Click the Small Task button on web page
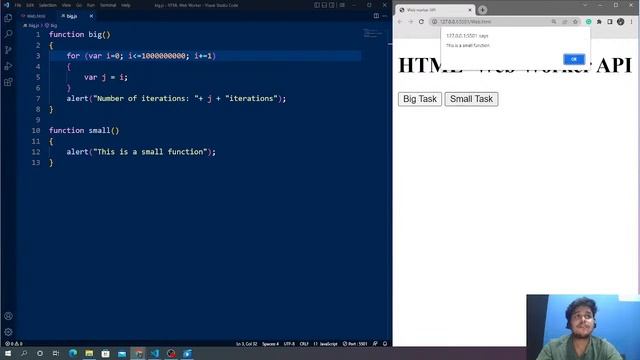This screenshot has height=360, width=640. (x=471, y=99)
